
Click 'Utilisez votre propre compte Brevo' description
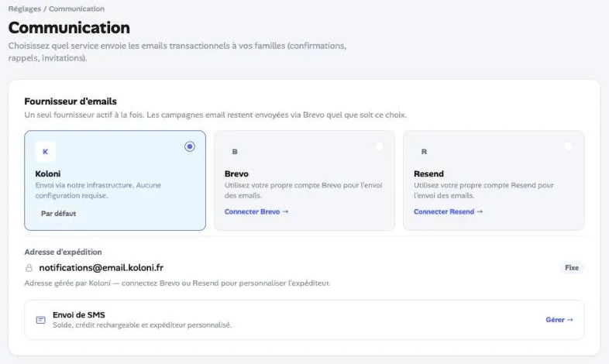pyautogui.click(x=303, y=191)
